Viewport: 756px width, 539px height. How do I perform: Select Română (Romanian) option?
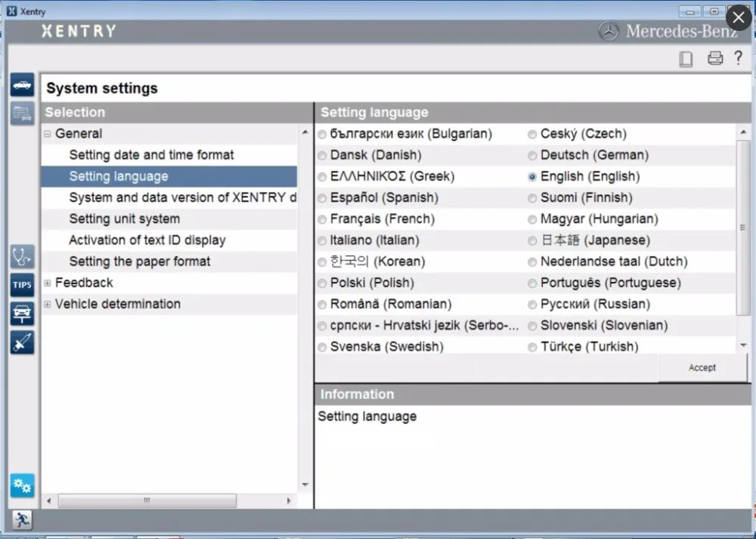(322, 305)
